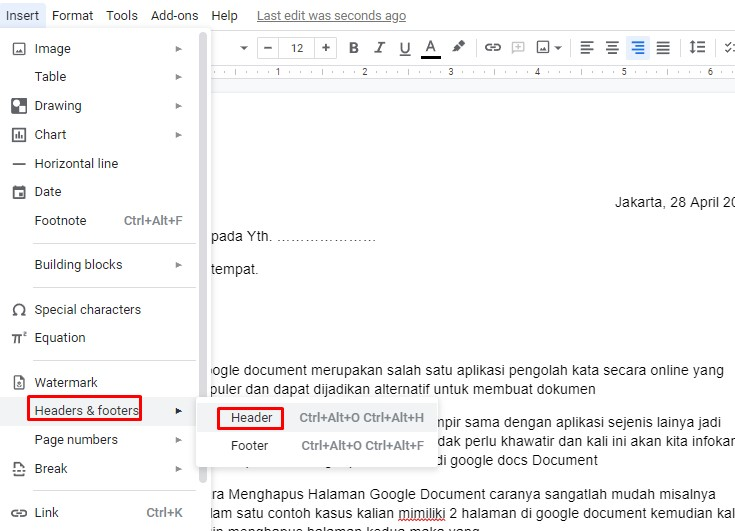Expand the Building blocks submenu arrow
The height and width of the screenshot is (531, 735).
click(x=179, y=265)
